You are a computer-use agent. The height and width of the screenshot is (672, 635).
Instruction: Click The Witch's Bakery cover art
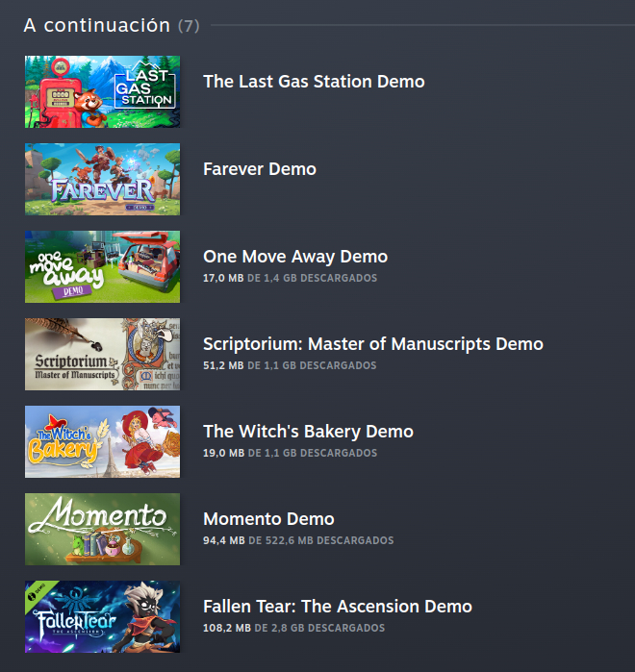coord(103,441)
